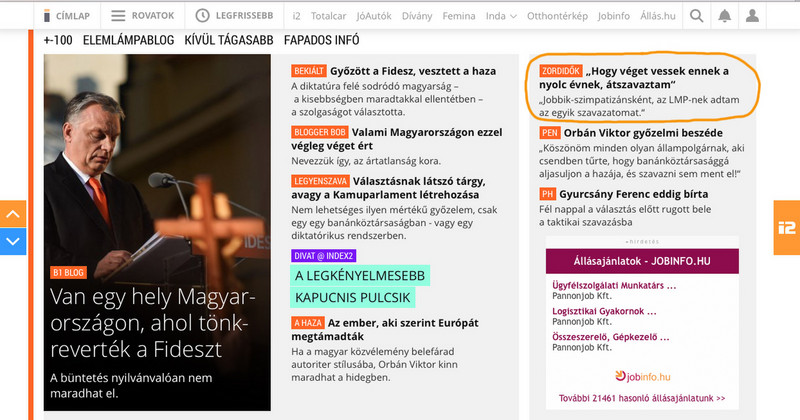Open the +-100 blog link
The height and width of the screenshot is (420, 800).
[x=58, y=40]
